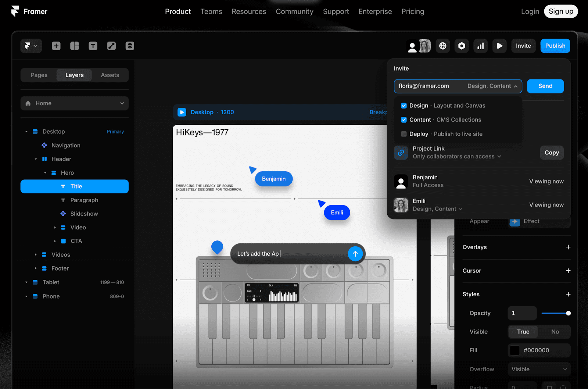The image size is (588, 389).
Task: Uncheck the Content permission checkbox
Action: (x=404, y=120)
